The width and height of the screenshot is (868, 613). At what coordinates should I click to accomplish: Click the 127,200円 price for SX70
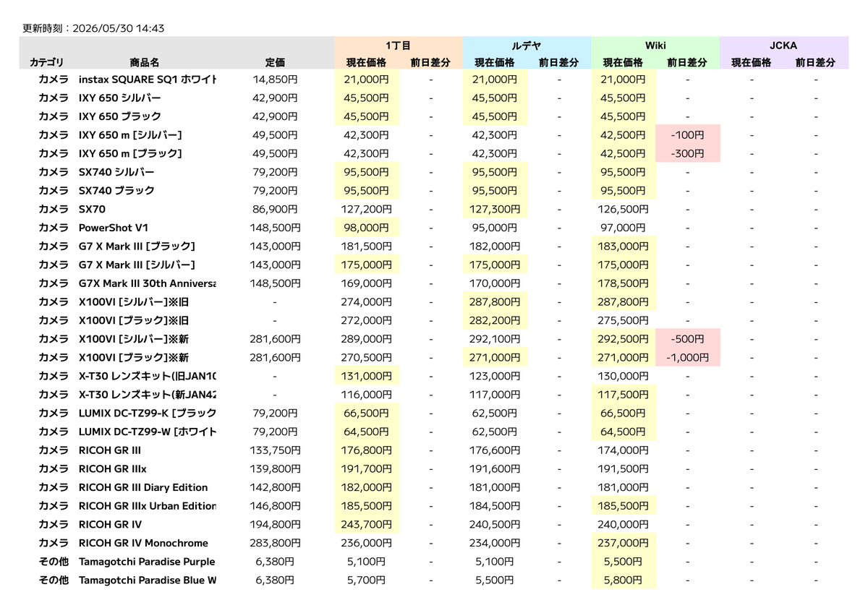pyautogui.click(x=367, y=209)
